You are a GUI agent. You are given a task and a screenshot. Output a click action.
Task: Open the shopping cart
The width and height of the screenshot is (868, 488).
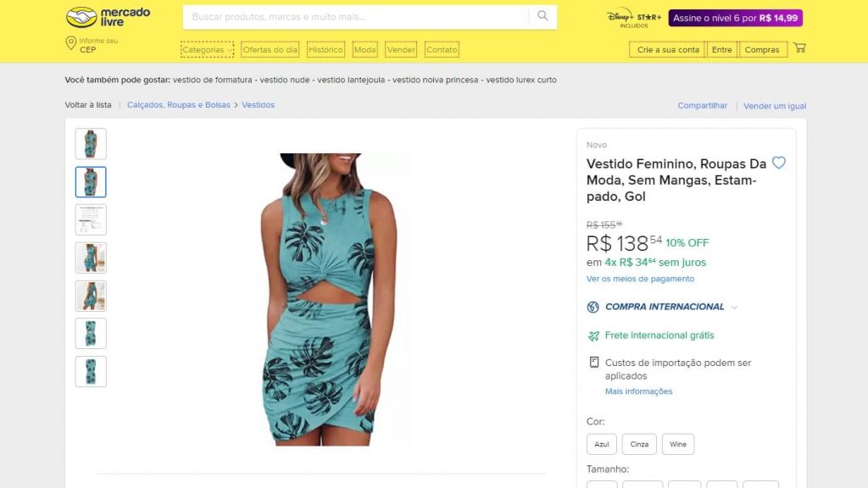tap(799, 48)
